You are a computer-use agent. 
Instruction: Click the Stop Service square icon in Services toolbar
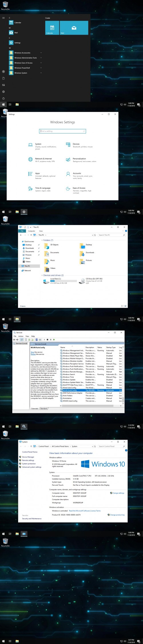(x=47, y=340)
